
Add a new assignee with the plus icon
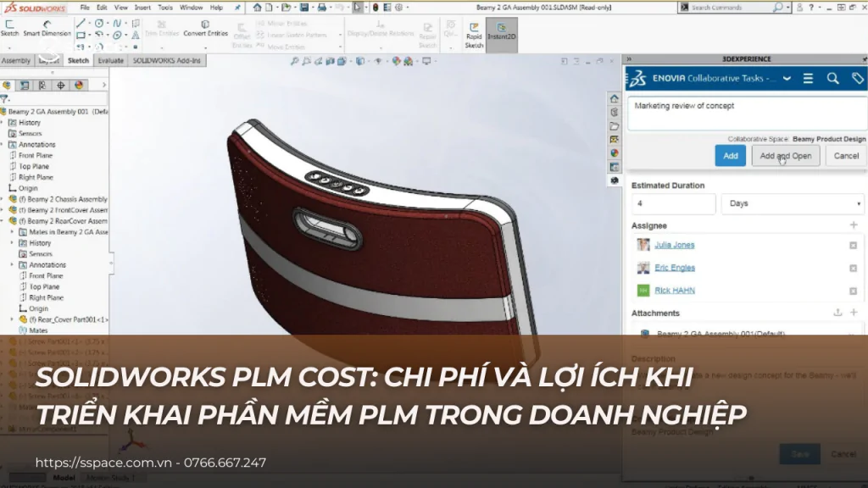coord(854,225)
